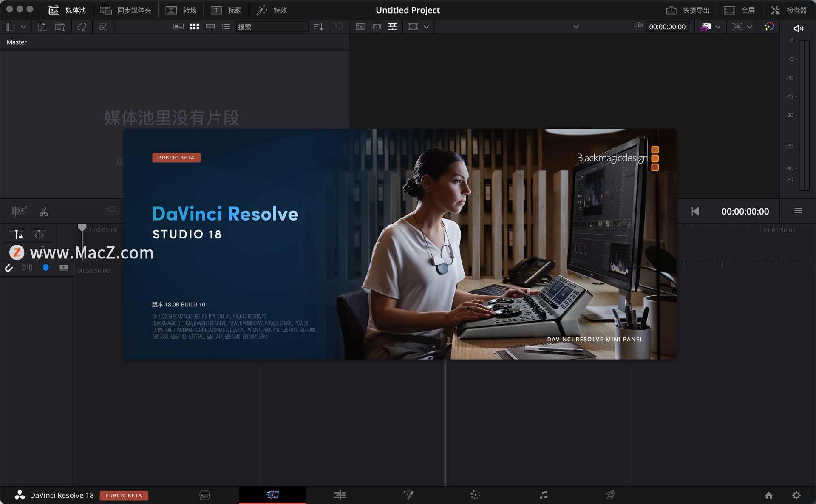The image size is (816, 504).
Task: Switch to the Cut page
Action: [272, 495]
